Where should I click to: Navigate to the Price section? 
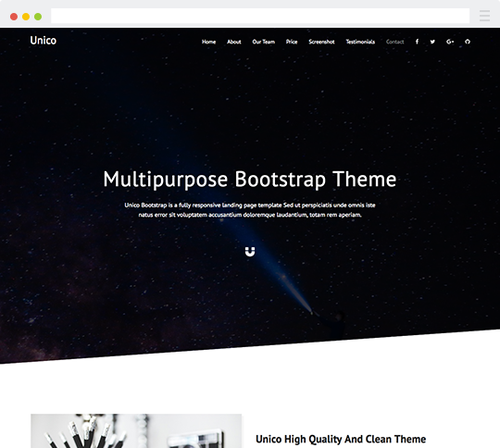pyautogui.click(x=292, y=42)
